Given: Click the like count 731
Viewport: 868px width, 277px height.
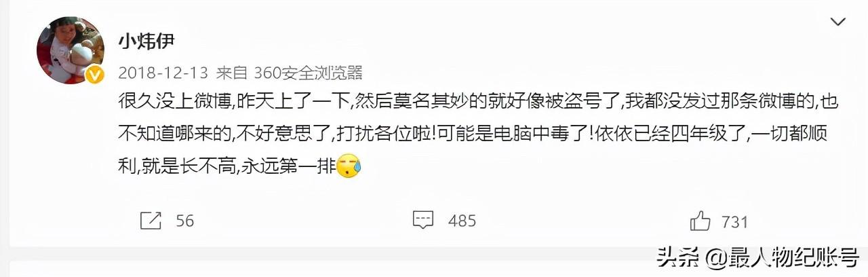Looking at the screenshot, I should coord(735,221).
